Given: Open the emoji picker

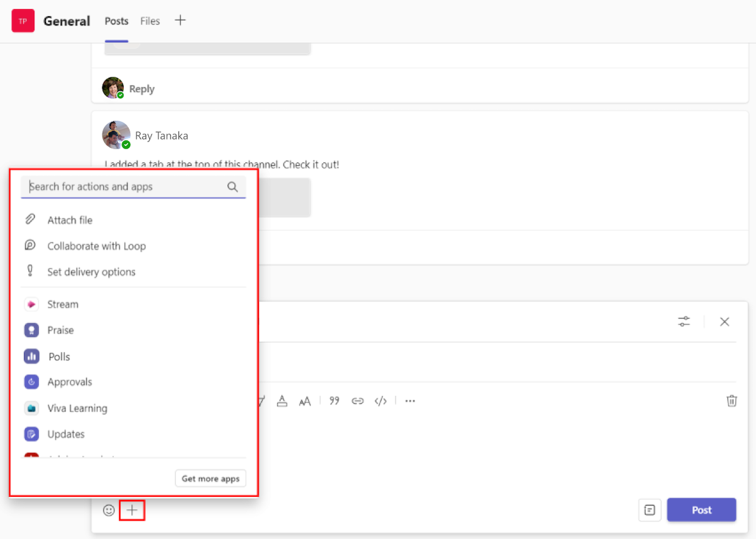Looking at the screenshot, I should pos(108,510).
